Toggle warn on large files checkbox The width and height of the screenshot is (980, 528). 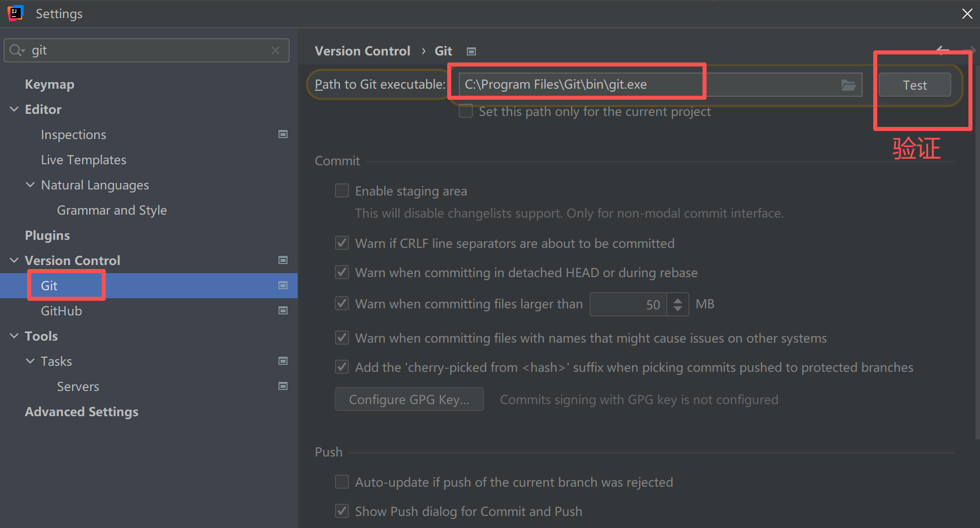[x=342, y=303]
